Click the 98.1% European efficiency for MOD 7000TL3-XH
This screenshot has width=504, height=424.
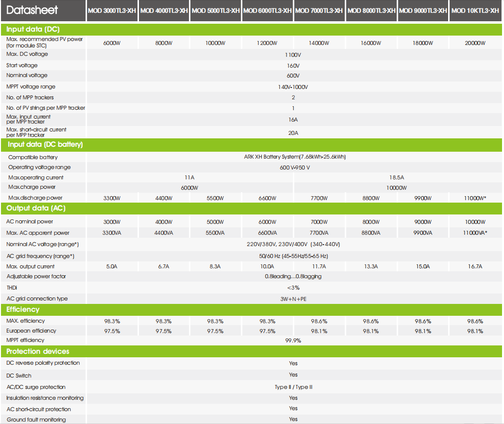319,331
